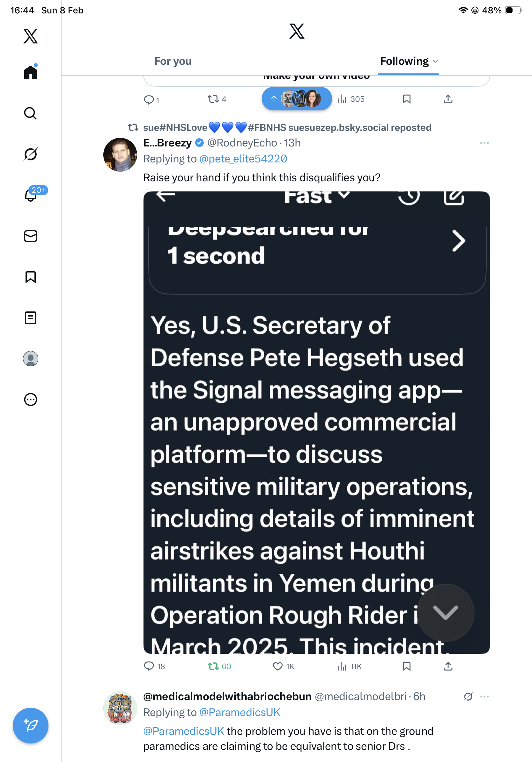Open the Home feed icon
The width and height of the screenshot is (532, 762).
pyautogui.click(x=31, y=72)
